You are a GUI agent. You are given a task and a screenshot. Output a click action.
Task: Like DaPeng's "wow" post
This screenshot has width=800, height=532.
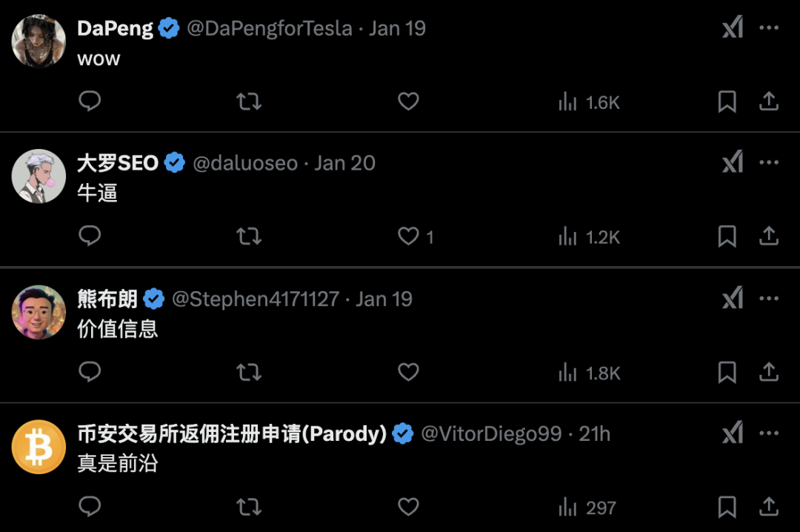[x=408, y=102]
